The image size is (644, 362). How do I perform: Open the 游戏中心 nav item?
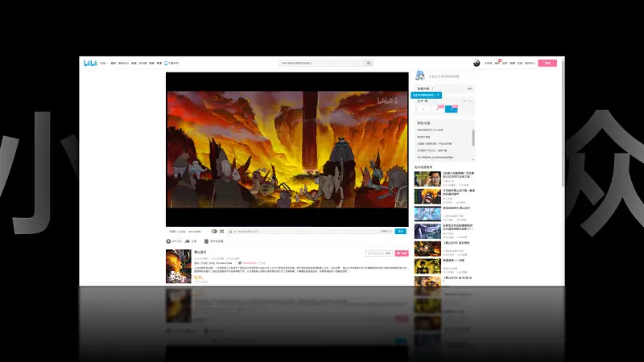pyautogui.click(x=124, y=64)
